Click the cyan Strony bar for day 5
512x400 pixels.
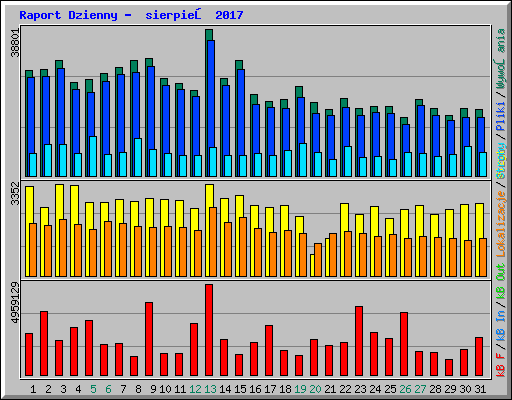click(93, 156)
